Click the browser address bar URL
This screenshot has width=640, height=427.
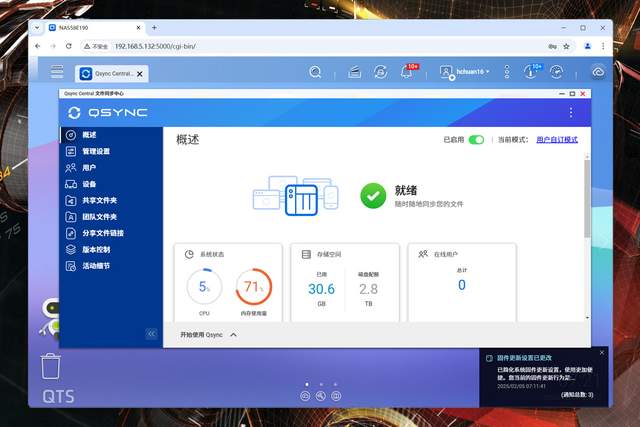pos(155,47)
